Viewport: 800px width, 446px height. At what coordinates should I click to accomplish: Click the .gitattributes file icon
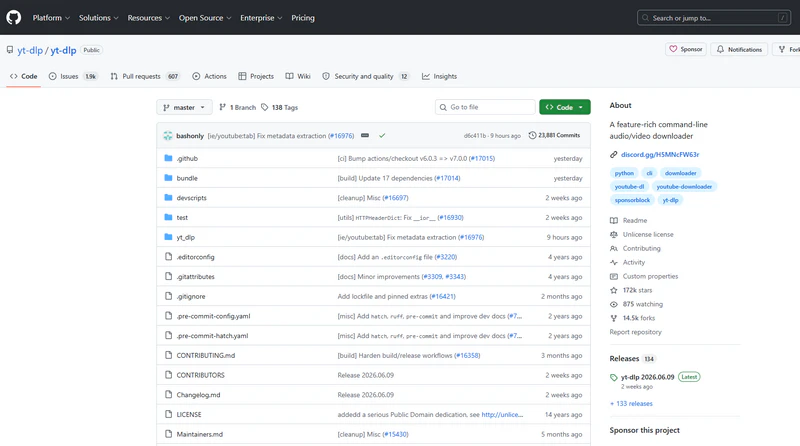(168, 276)
